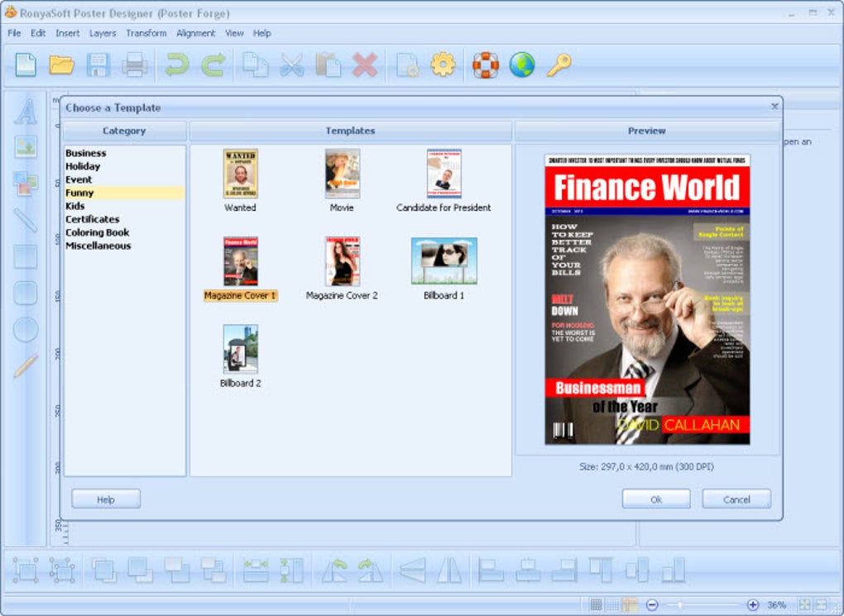
Task: Choose the Magazine Cover 2 template
Action: 342,261
